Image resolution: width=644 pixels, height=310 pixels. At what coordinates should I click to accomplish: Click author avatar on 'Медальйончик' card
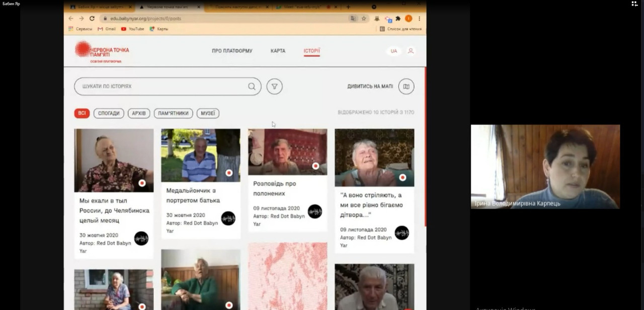point(228,218)
